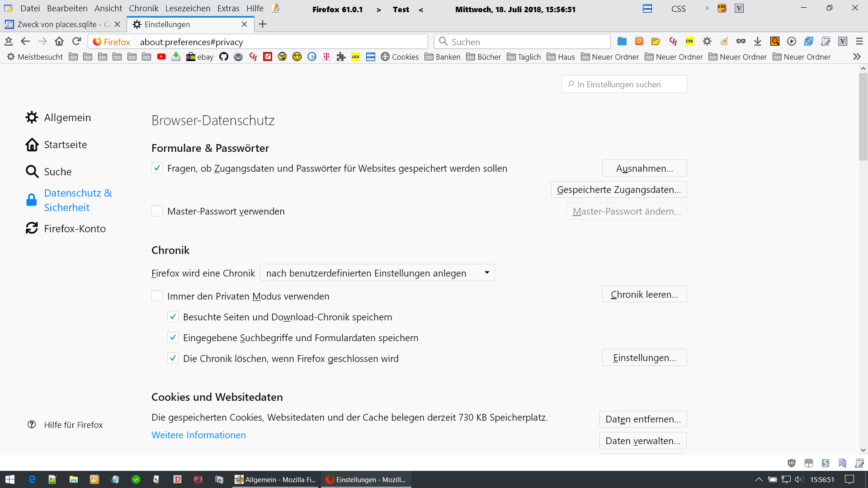Screen dimensions: 868x488
Task: Expand the Chronik settings dropdown
Action: click(x=377, y=273)
